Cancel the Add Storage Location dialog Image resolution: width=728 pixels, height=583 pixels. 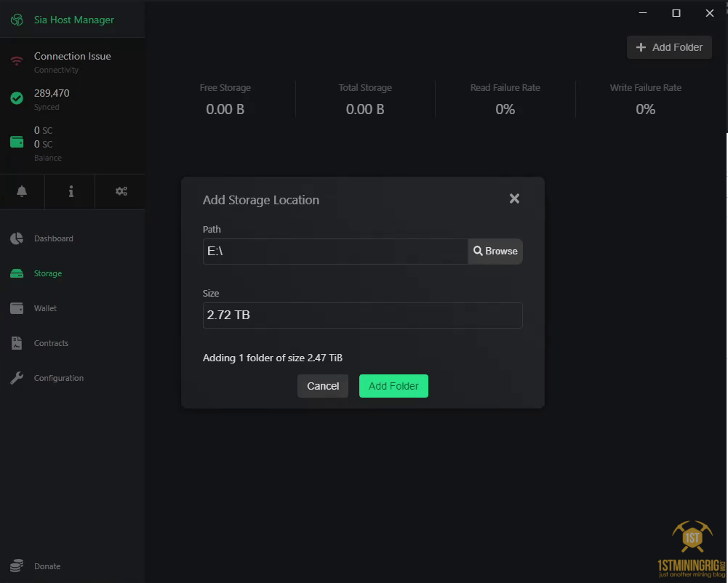click(323, 386)
